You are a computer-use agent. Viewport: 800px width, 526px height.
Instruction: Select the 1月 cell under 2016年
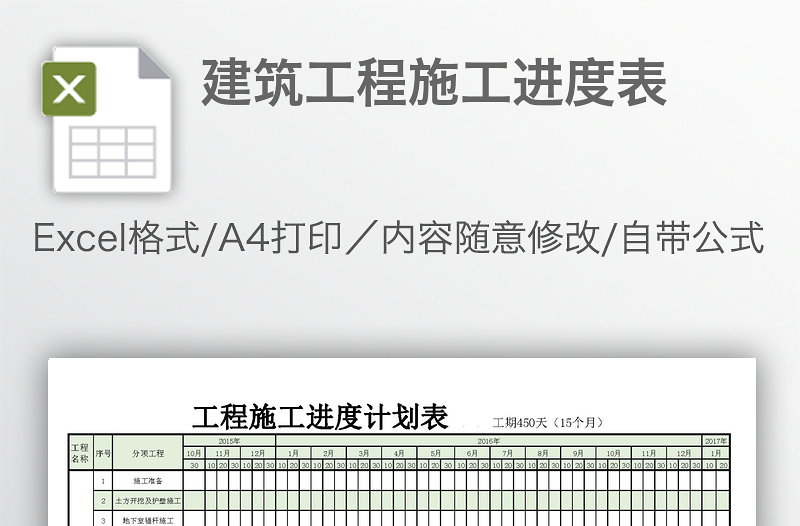click(293, 453)
